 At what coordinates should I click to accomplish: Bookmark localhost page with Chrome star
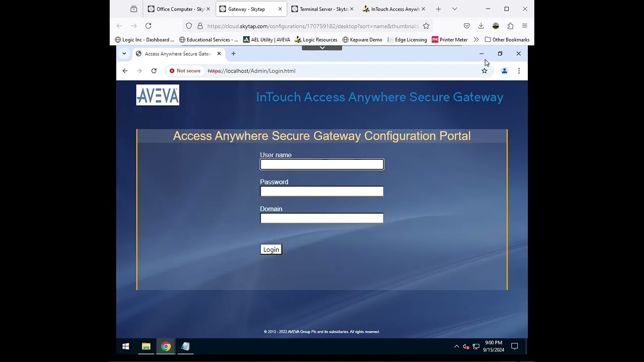point(485,71)
